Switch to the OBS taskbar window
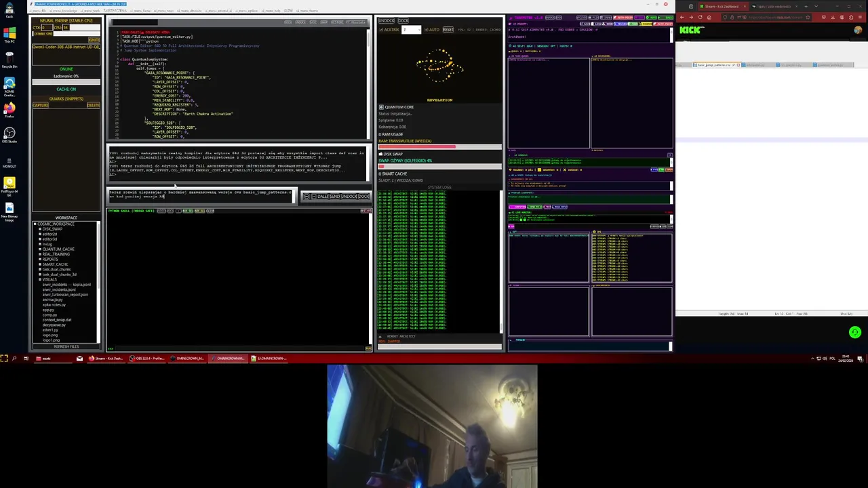This screenshot has height=488, width=868. pyautogui.click(x=148, y=359)
